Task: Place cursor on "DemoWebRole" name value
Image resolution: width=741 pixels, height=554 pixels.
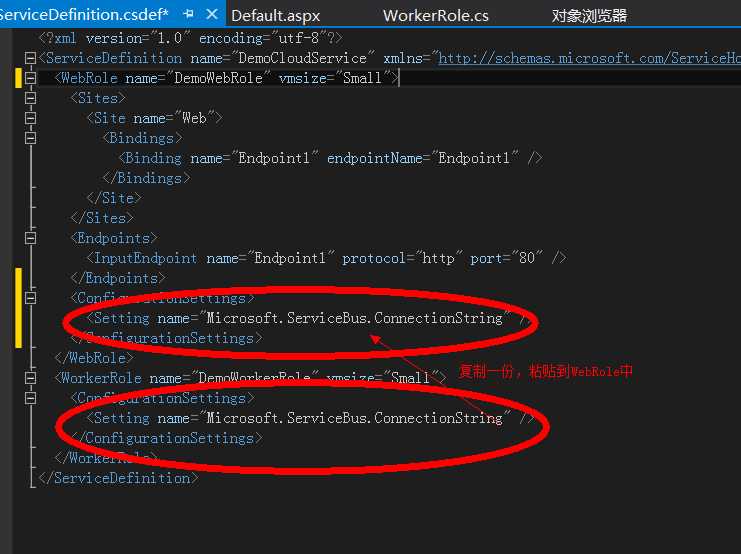Action: [x=218, y=78]
